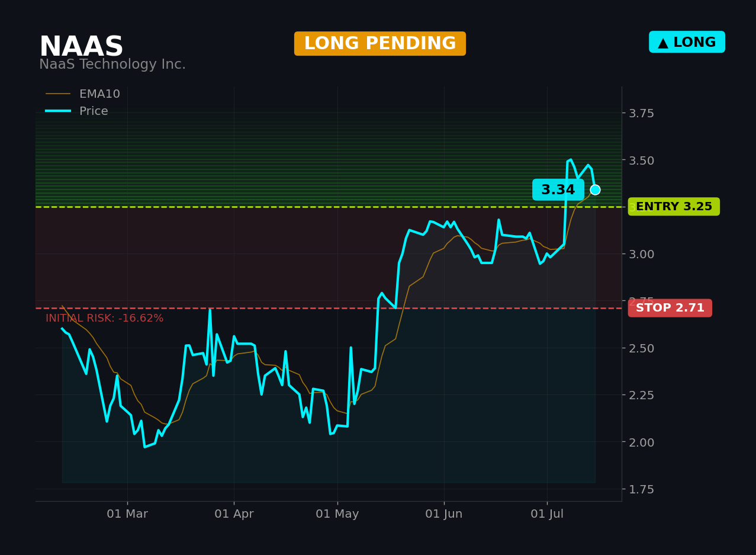Click the INITIAL RISK: -16.62% text
The width and height of the screenshot is (756, 555).
(x=105, y=319)
